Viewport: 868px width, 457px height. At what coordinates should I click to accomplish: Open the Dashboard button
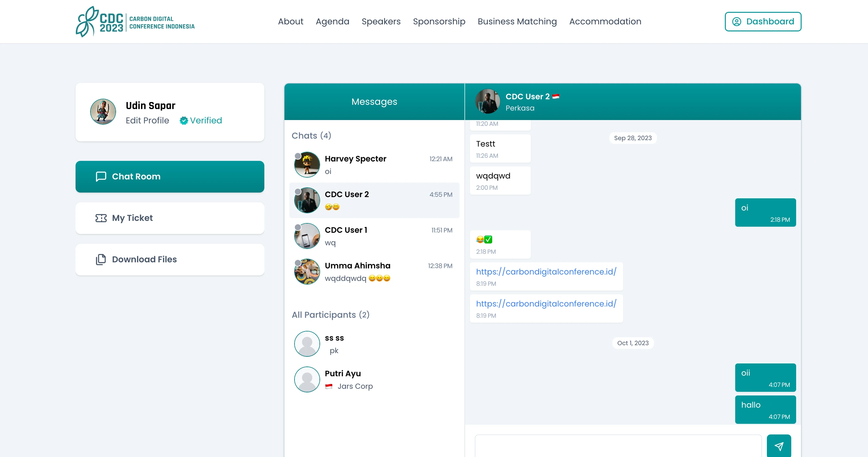(763, 22)
